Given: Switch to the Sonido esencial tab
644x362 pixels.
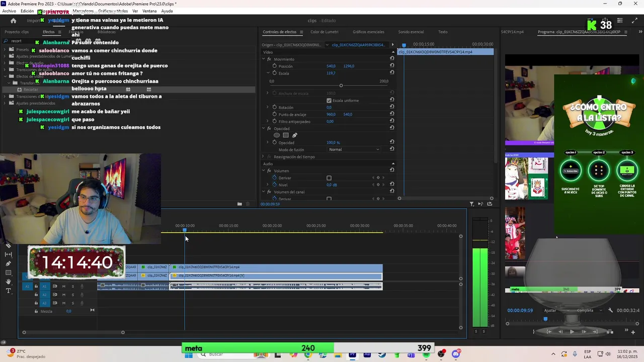Looking at the screenshot, I should pyautogui.click(x=411, y=32).
